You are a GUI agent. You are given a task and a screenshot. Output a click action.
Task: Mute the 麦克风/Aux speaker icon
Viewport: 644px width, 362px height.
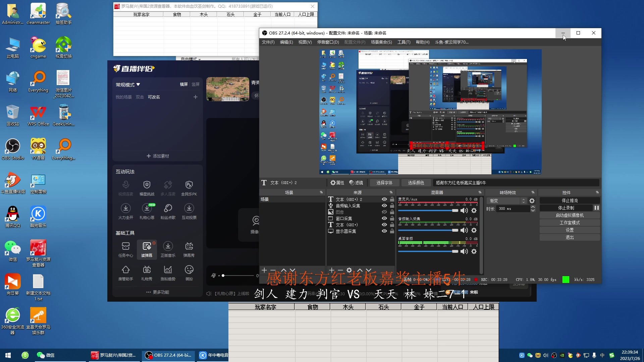(x=464, y=210)
